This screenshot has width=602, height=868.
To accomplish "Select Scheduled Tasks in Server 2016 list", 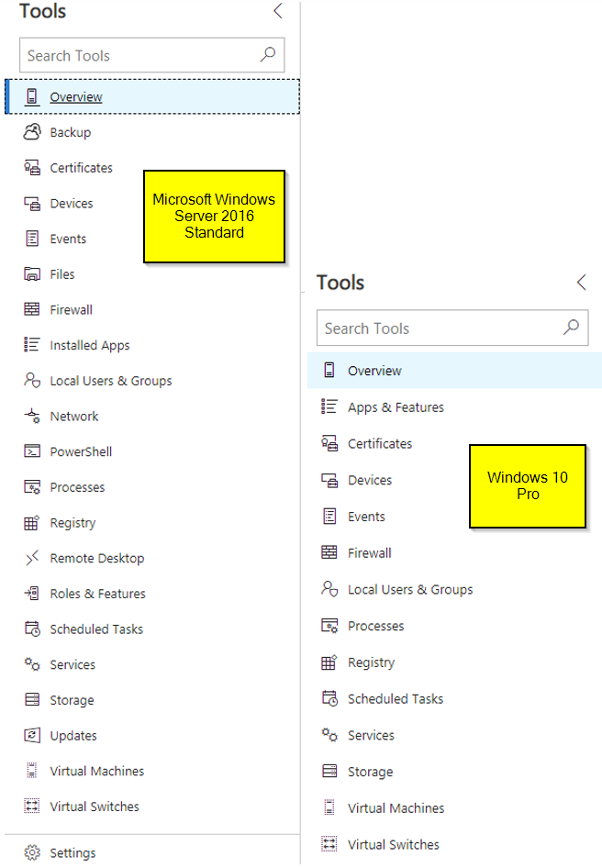I will [x=96, y=629].
